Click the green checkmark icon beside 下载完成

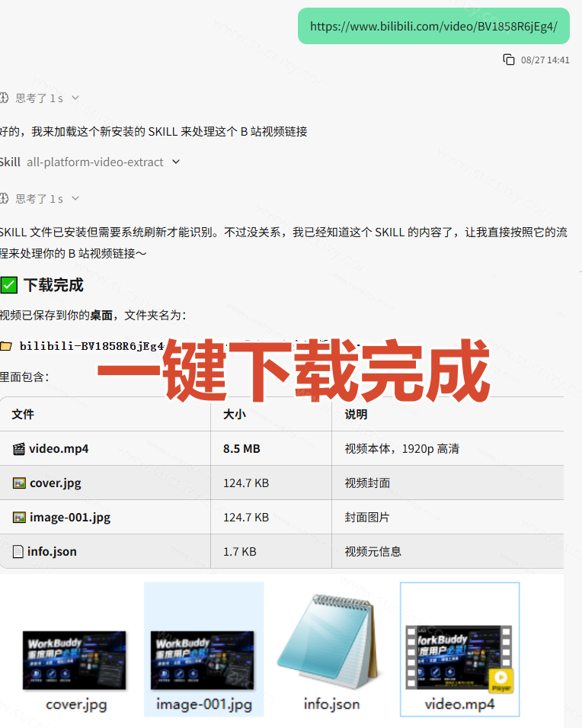point(9,284)
